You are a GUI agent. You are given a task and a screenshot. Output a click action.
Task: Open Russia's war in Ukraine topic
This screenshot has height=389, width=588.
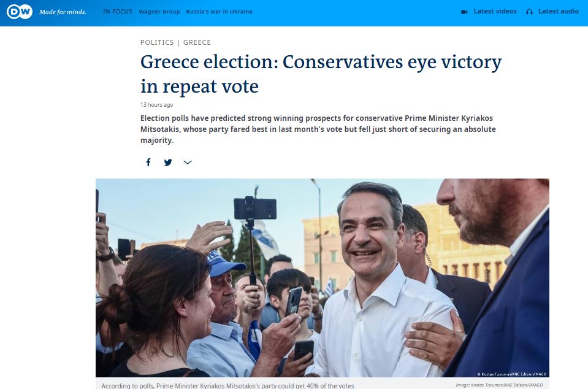tap(219, 12)
